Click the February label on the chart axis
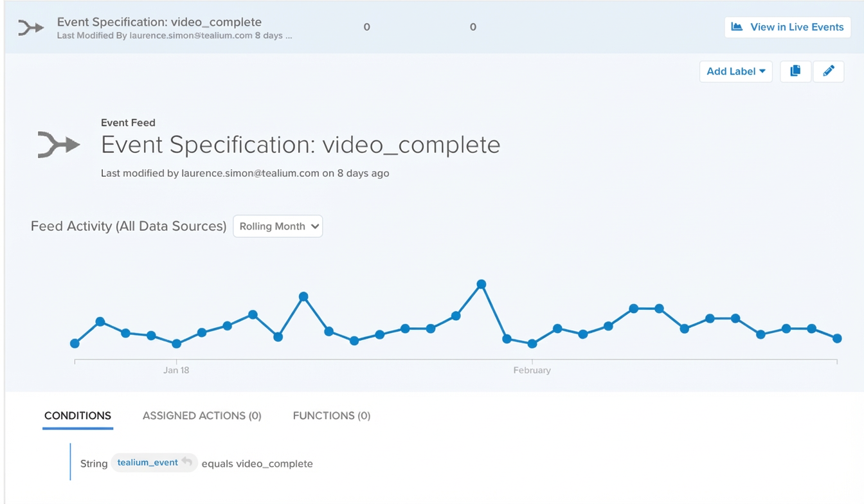Image resolution: width=864 pixels, height=504 pixels. [532, 370]
